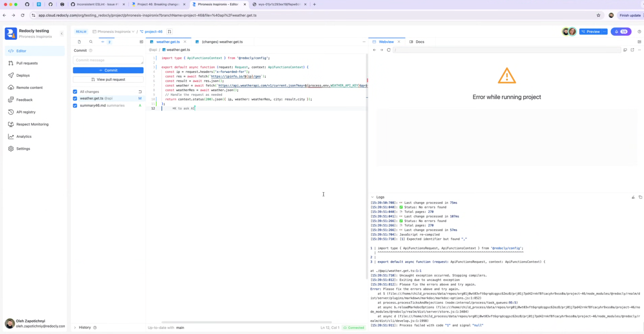Open Analytics in sidebar

point(35,136)
